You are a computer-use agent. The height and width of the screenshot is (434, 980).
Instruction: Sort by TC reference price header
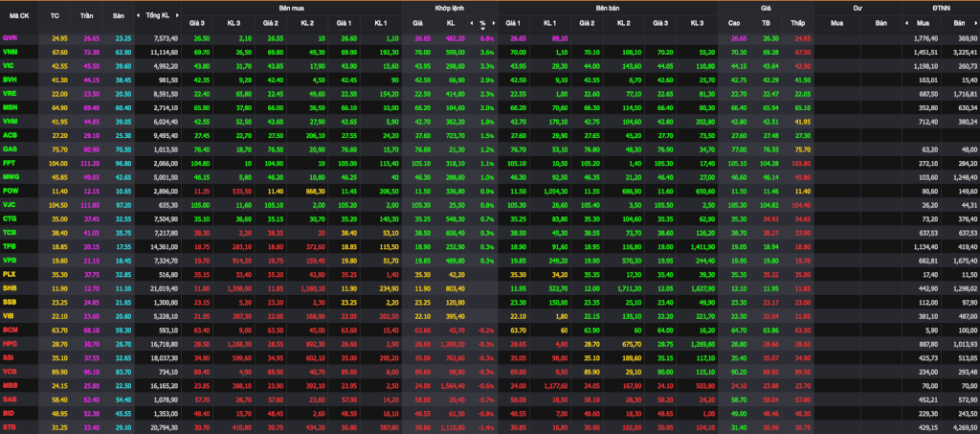[x=55, y=15]
